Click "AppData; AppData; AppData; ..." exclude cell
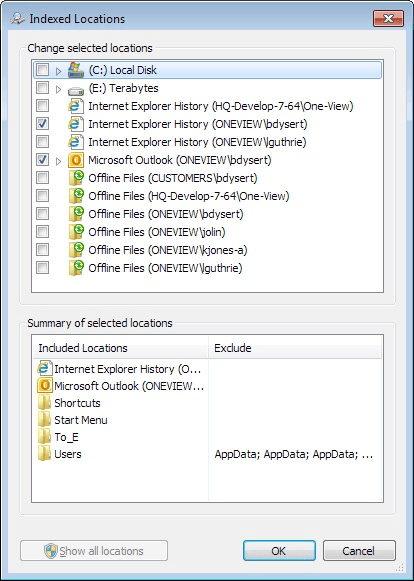This screenshot has width=414, height=581. [294, 454]
